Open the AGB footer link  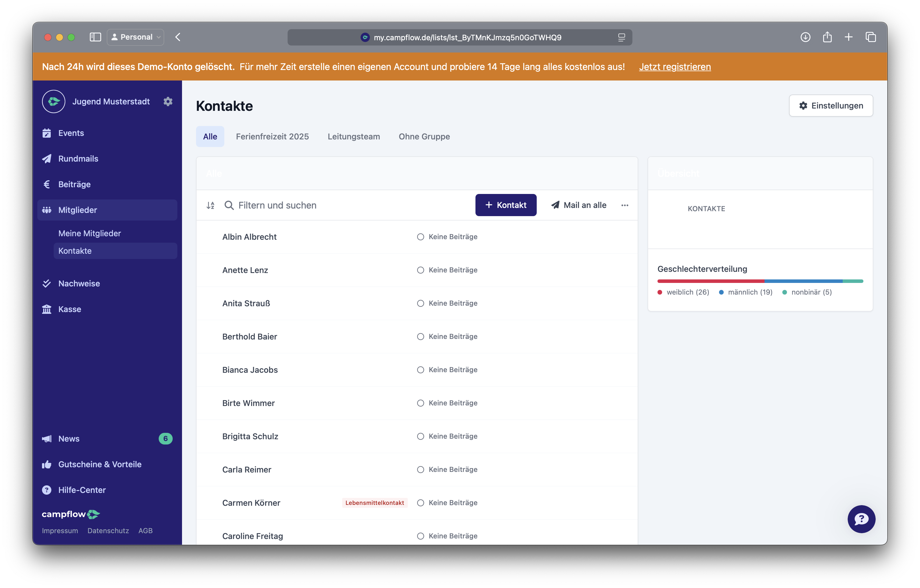145,531
